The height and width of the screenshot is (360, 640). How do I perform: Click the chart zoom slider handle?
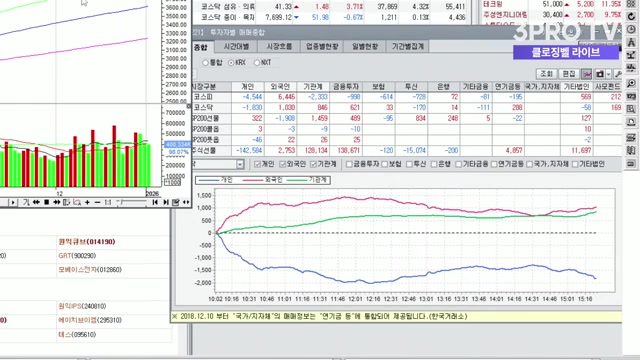click(x=119, y=202)
